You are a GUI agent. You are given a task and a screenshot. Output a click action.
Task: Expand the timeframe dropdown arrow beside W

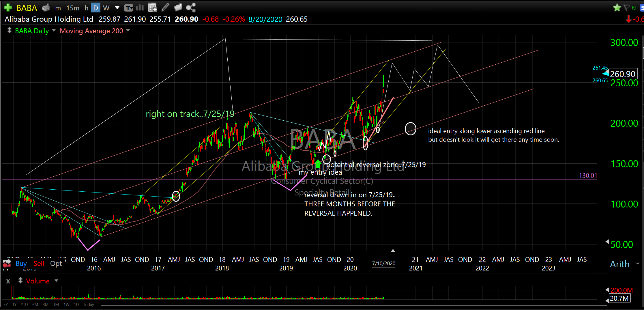[x=117, y=8]
